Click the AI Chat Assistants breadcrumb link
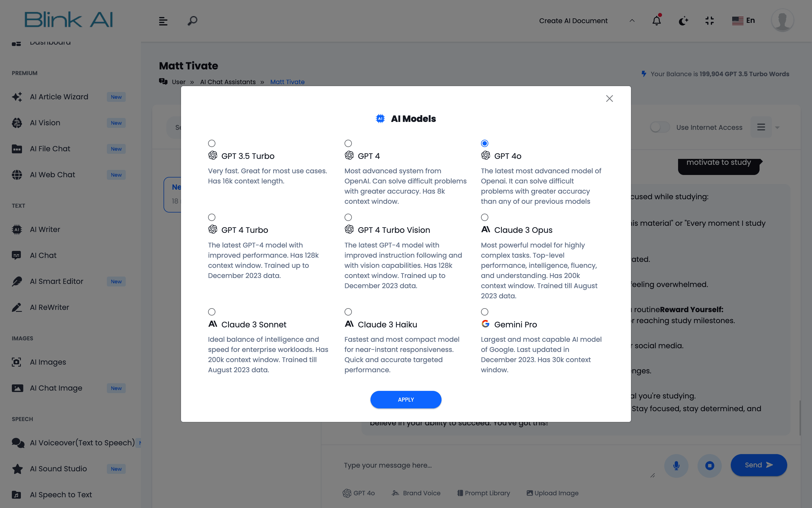Viewport: 812px width, 508px height. point(228,82)
